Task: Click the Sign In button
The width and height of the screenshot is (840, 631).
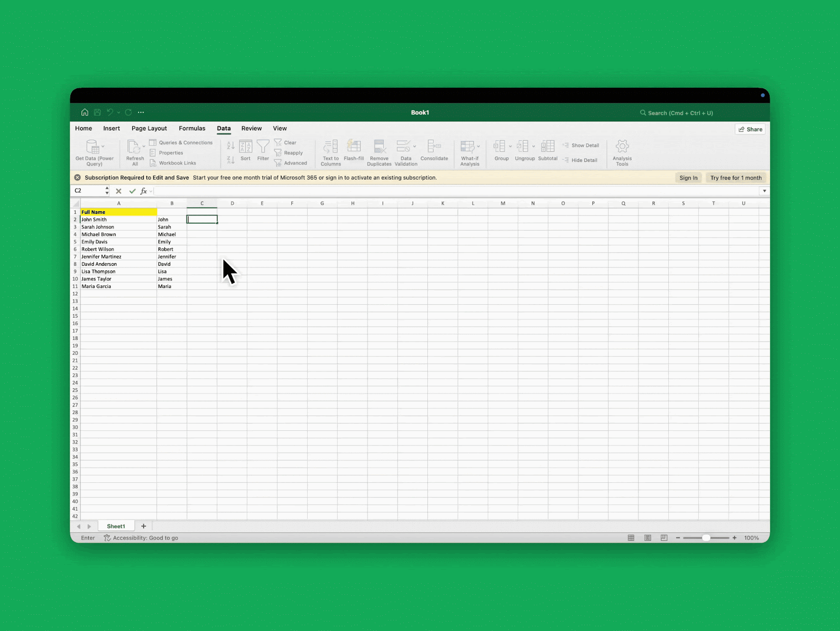Action: pos(688,178)
